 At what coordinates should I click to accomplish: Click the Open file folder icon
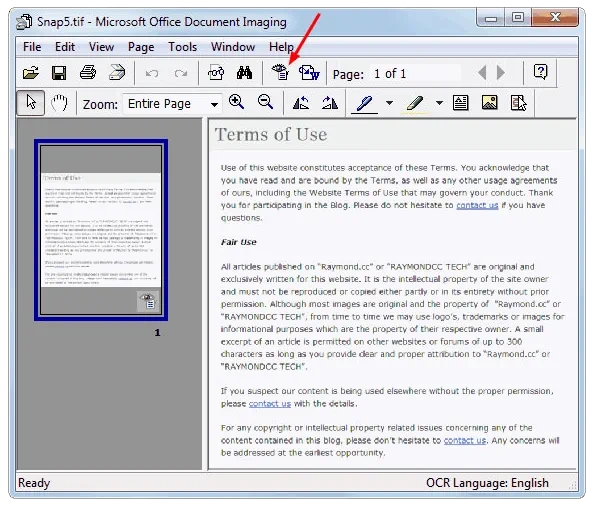pos(31,73)
